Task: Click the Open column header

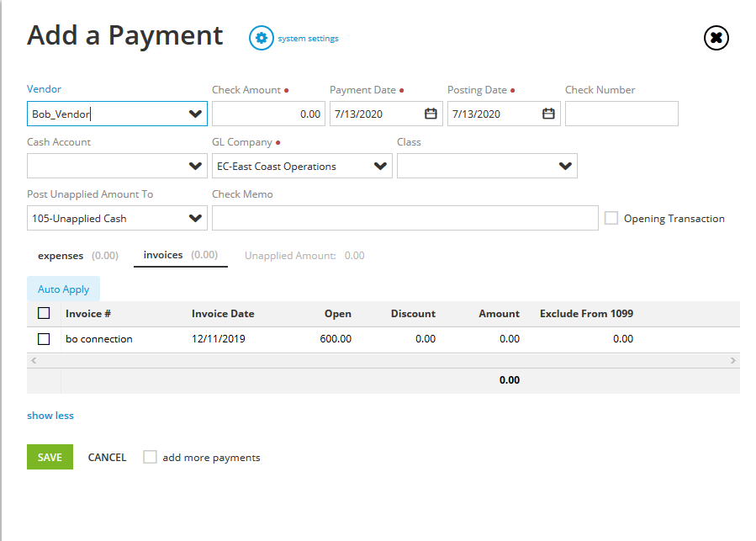Action: (337, 314)
